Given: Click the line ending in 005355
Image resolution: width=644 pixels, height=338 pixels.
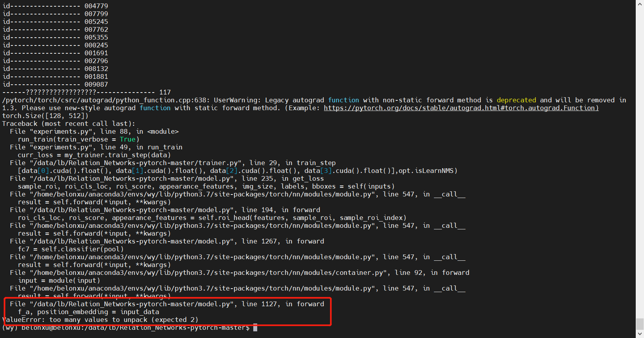Looking at the screenshot, I should point(55,37).
